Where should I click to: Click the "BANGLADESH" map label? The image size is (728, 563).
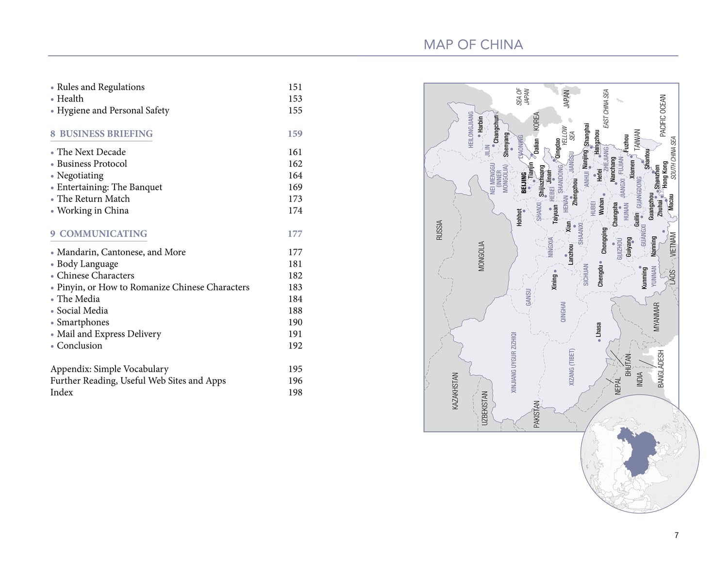pyautogui.click(x=661, y=368)
